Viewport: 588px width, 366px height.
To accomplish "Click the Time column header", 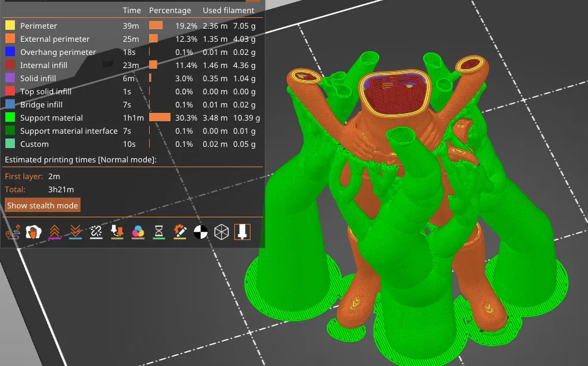I will 132,11.
